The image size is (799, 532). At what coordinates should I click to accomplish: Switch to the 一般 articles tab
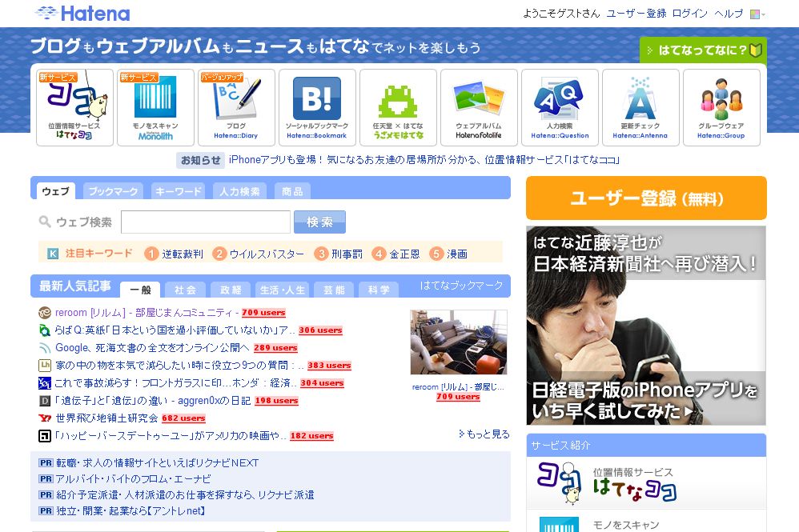click(x=140, y=290)
